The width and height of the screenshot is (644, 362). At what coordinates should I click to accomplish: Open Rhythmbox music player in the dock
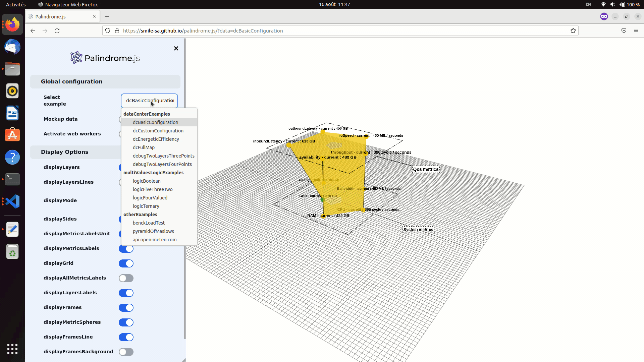point(12,91)
